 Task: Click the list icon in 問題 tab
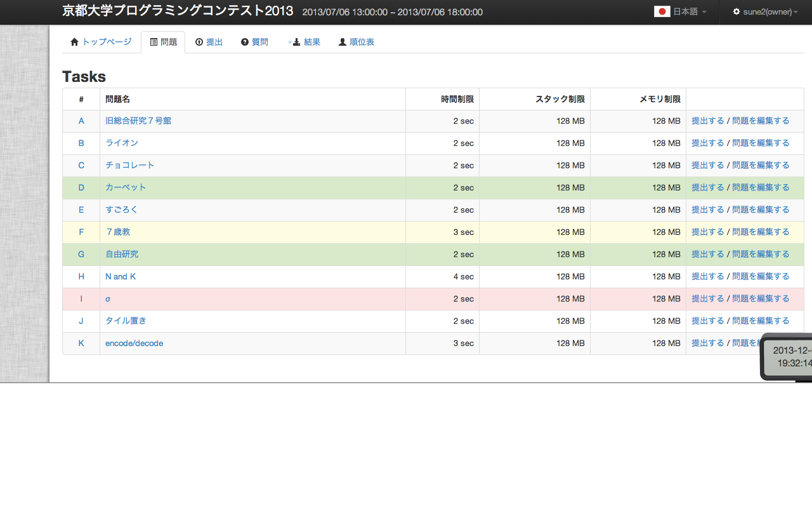(154, 42)
